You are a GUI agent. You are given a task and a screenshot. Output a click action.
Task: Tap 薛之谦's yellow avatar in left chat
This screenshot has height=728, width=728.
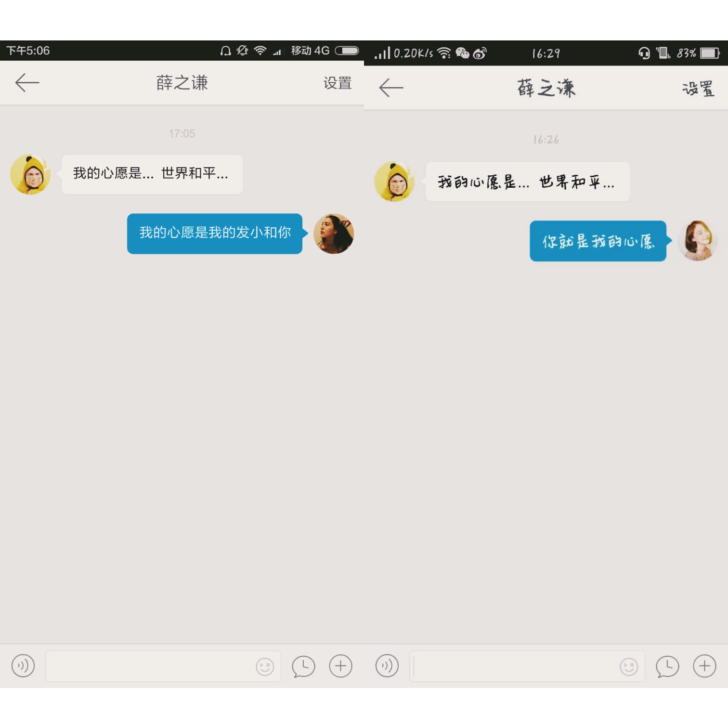tap(30, 174)
